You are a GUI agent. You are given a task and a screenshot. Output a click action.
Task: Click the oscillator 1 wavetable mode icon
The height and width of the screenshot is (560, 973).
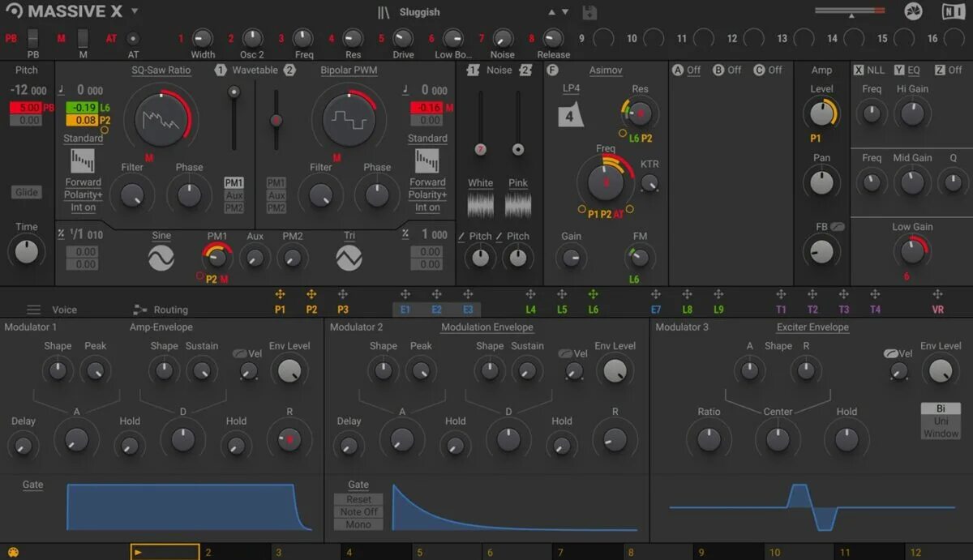82,160
